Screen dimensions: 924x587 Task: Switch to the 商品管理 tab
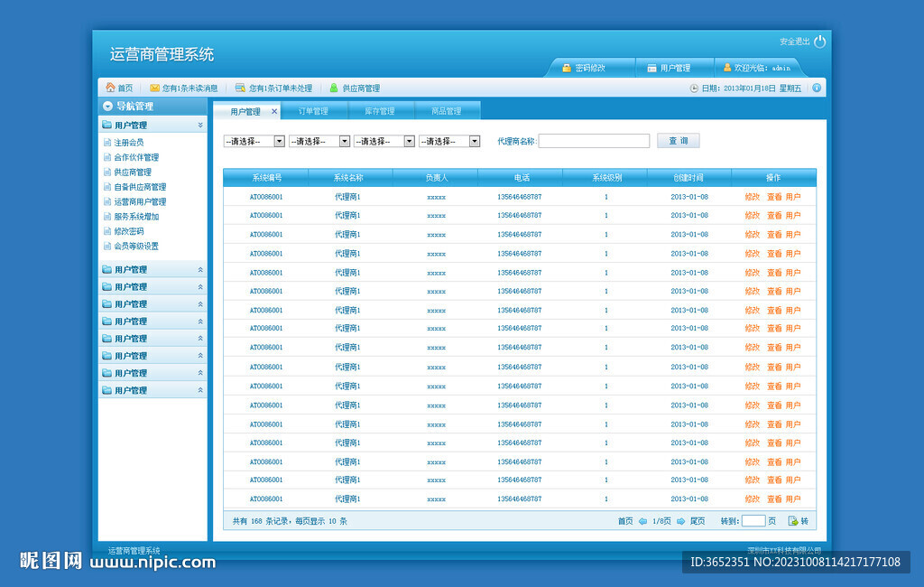(x=446, y=111)
